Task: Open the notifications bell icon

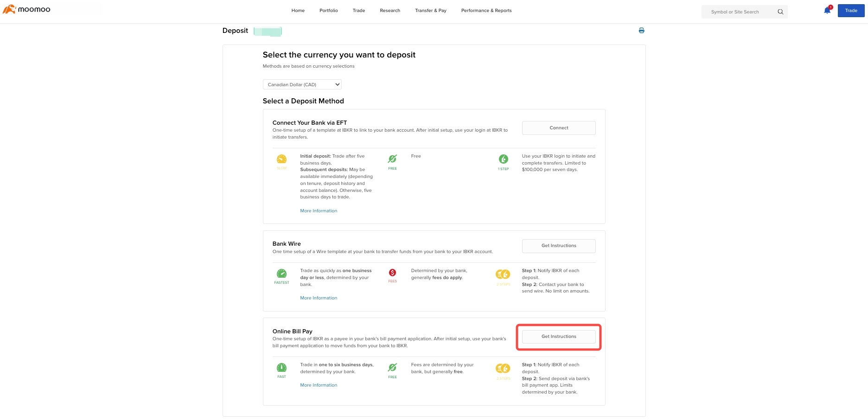Action: pos(827,10)
